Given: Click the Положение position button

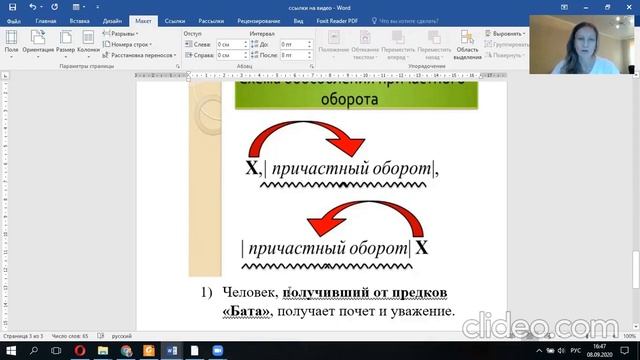Looking at the screenshot, I should pyautogui.click(x=333, y=45).
